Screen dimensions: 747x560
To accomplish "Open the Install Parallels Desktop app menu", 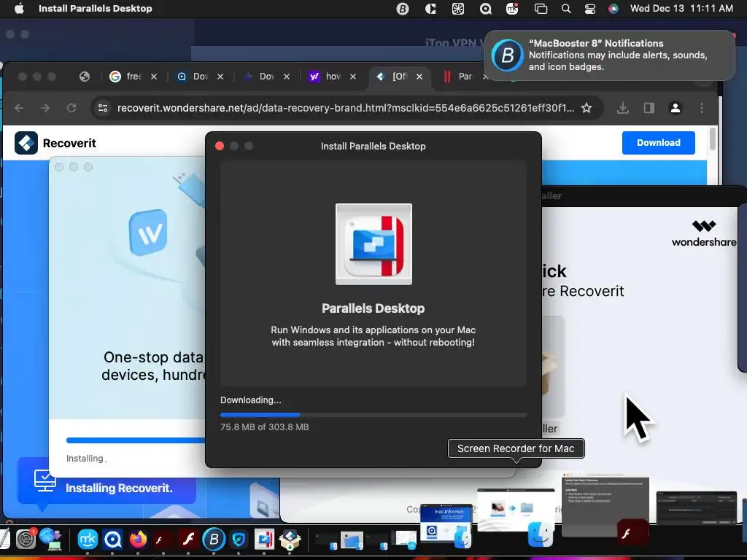I will (96, 8).
